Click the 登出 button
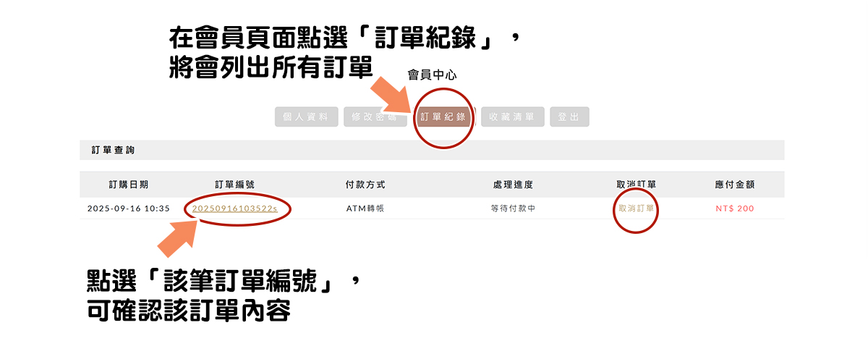Screen dimensions: 868x354 click(x=569, y=117)
